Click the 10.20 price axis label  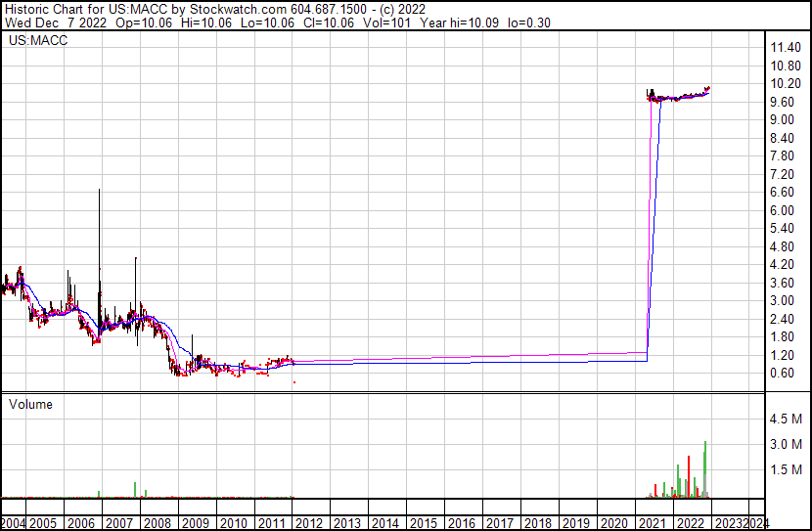click(785, 83)
